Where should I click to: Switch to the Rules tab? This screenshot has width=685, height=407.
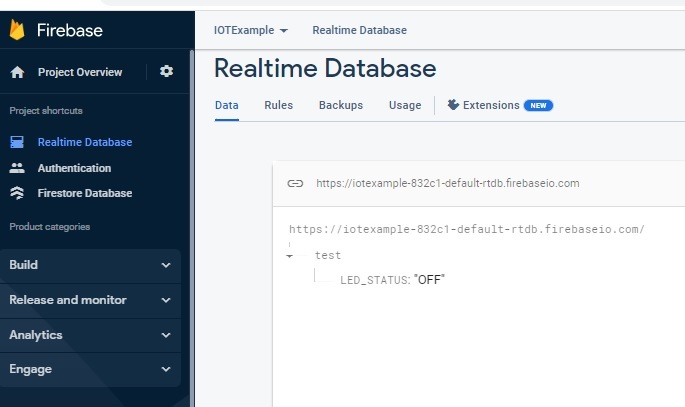click(x=278, y=105)
